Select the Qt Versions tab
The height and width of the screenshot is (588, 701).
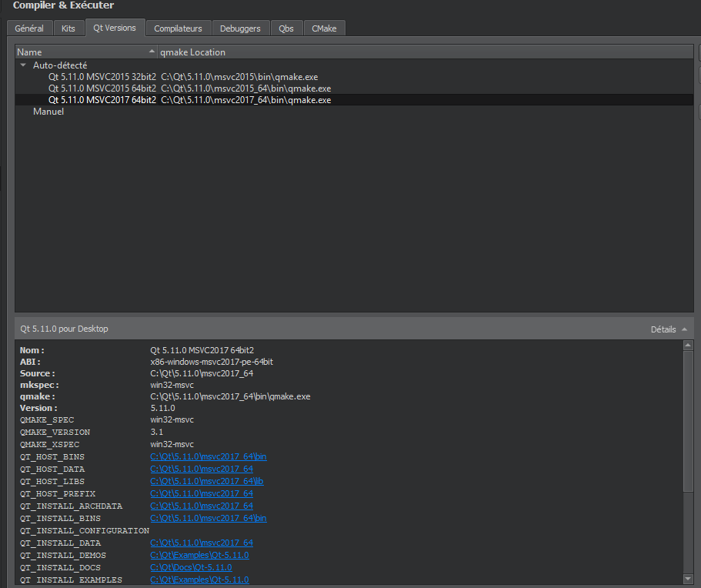pos(115,28)
